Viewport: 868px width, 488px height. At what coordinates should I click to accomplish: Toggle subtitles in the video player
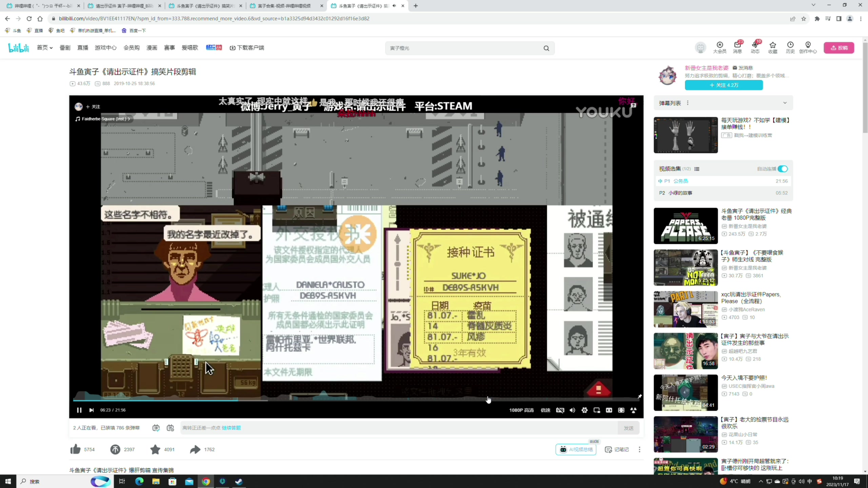[560, 410]
